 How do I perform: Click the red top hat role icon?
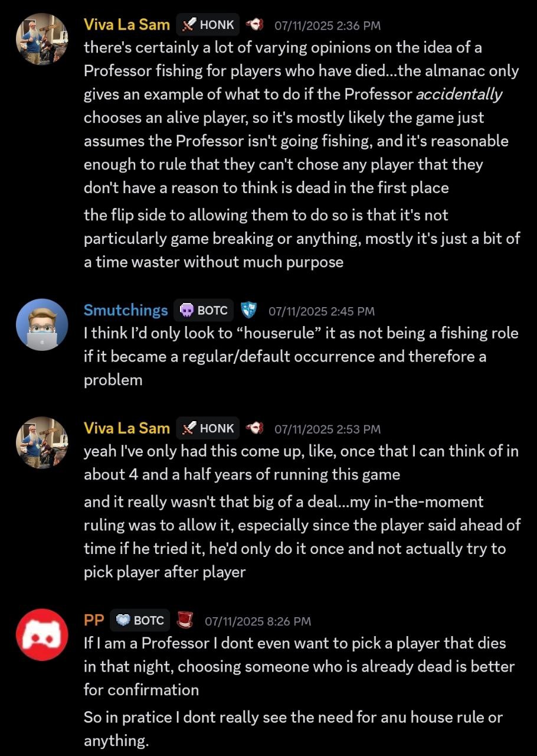pyautogui.click(x=186, y=620)
